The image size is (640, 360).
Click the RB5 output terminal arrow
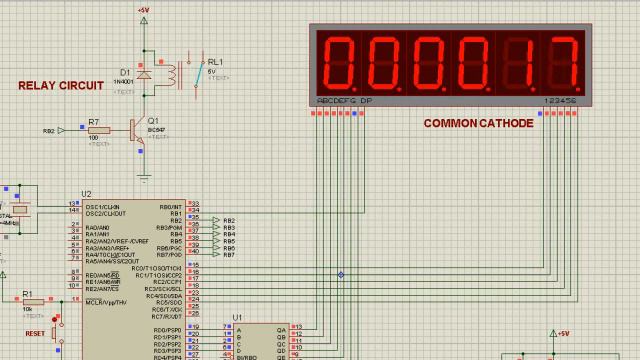pyautogui.click(x=216, y=241)
